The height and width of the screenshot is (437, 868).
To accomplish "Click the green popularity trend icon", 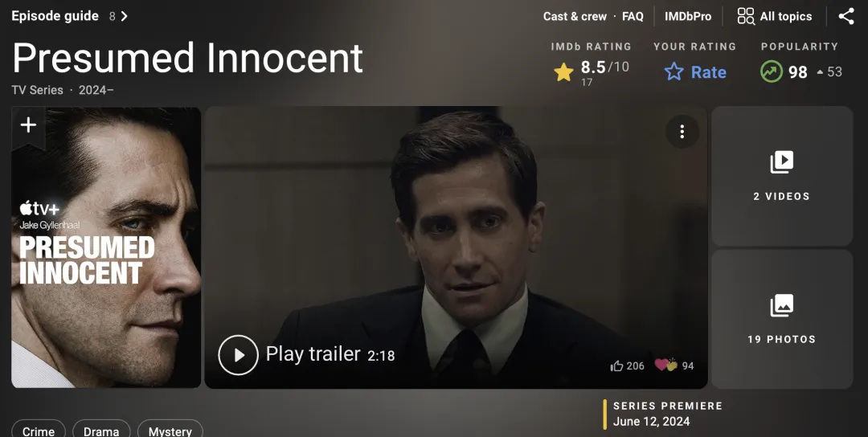I will click(771, 72).
